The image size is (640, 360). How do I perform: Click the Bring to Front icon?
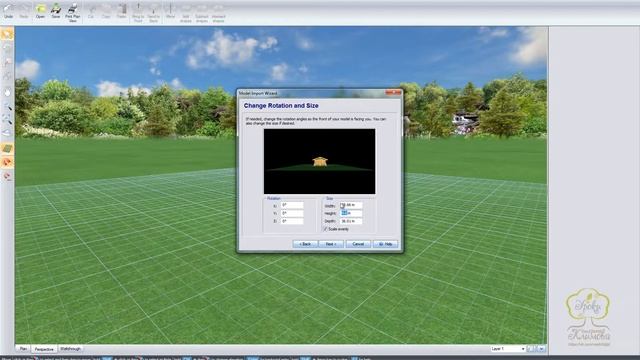pyautogui.click(x=138, y=12)
